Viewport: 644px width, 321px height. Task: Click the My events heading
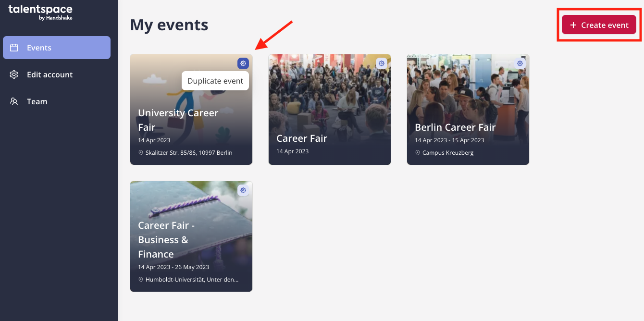pos(169,25)
